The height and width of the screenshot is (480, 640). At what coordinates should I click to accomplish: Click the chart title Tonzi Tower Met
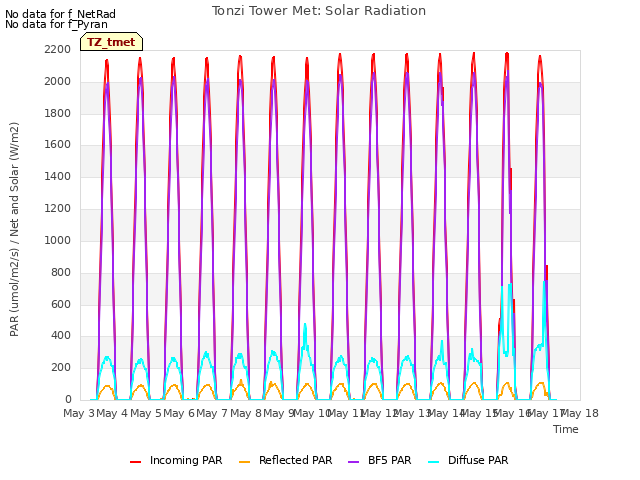point(319,11)
